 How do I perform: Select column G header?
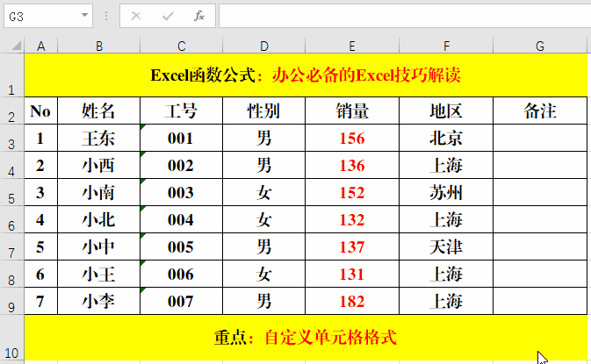[x=540, y=46]
